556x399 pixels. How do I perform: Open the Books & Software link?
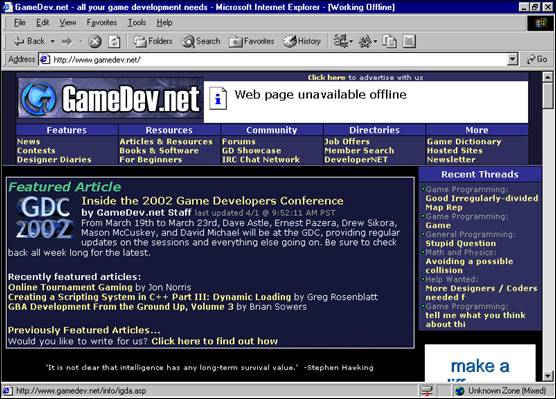point(159,150)
